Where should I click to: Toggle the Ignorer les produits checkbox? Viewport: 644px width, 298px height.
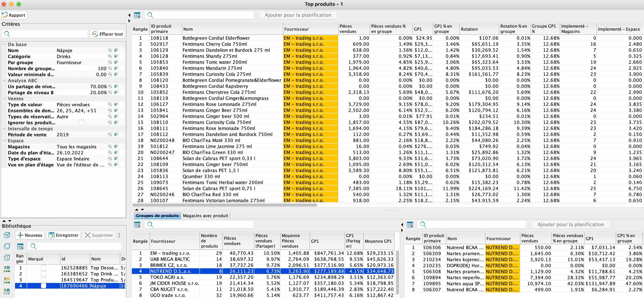(82, 122)
